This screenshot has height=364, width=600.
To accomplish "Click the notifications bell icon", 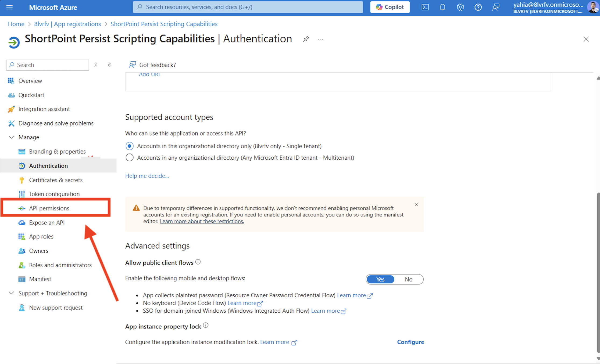I will [442, 7].
